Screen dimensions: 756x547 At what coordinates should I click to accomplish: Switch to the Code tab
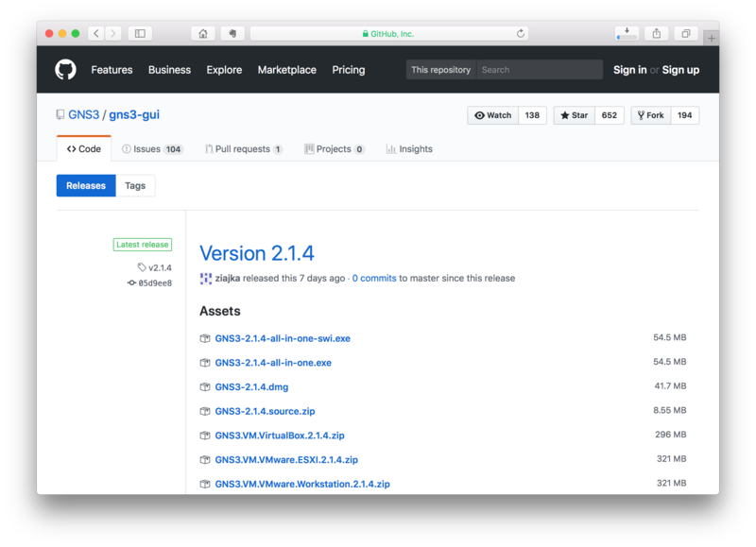coord(84,149)
